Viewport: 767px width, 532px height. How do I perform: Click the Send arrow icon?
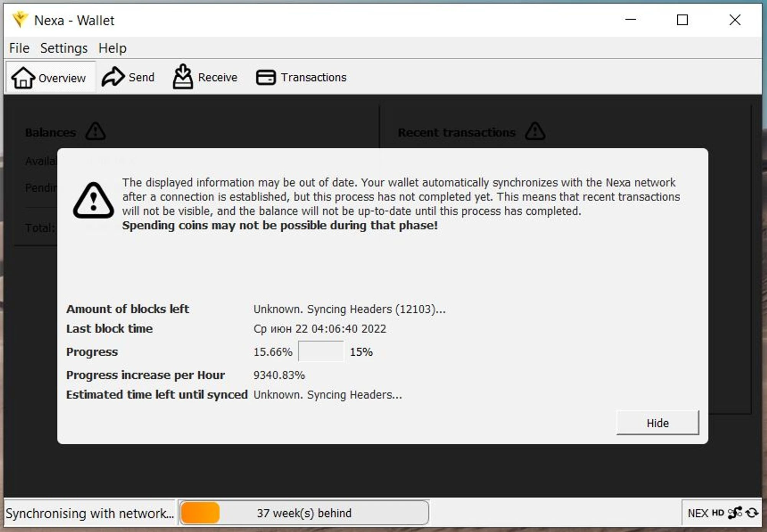click(x=113, y=77)
